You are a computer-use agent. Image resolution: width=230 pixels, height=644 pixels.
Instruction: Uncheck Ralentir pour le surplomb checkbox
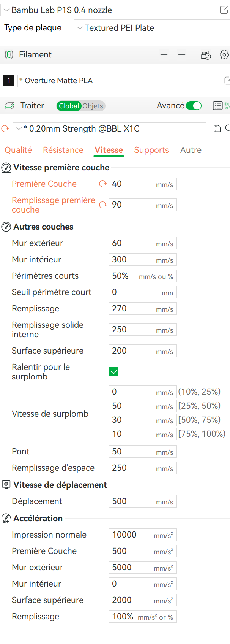pyautogui.click(x=113, y=371)
